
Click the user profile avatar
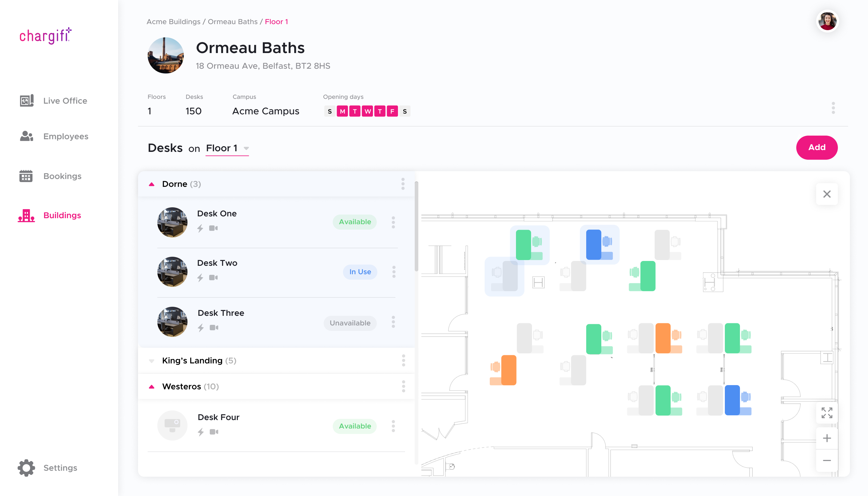click(827, 21)
